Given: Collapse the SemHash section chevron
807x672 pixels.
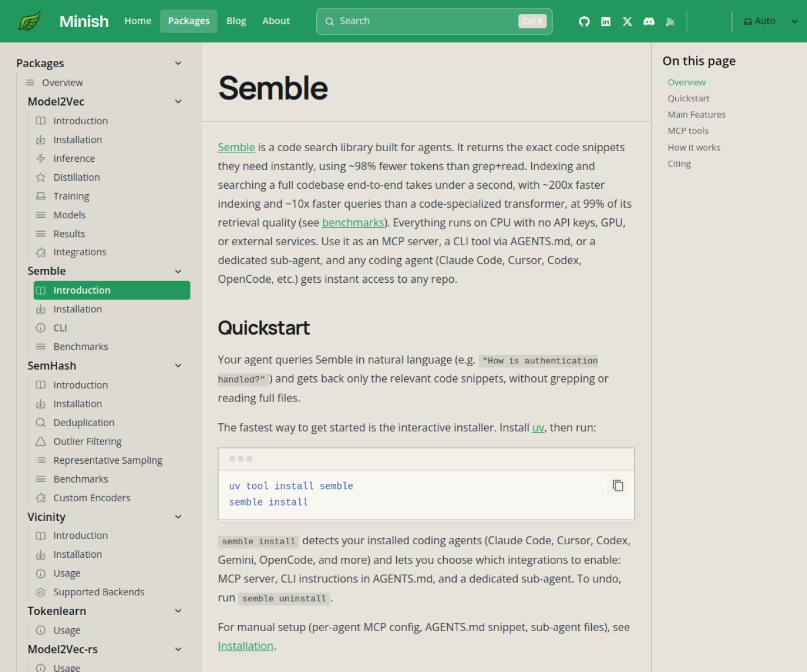Looking at the screenshot, I should [178, 366].
